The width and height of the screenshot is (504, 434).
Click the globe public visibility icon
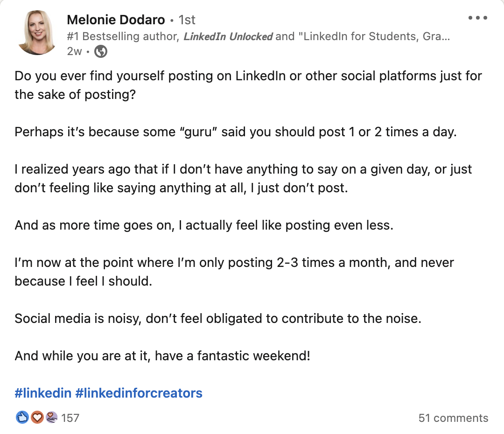[x=101, y=51]
